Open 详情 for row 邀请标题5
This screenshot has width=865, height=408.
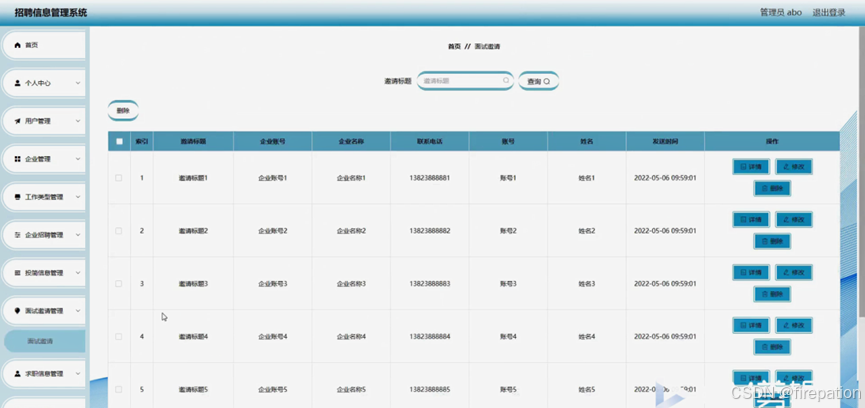[x=751, y=378]
